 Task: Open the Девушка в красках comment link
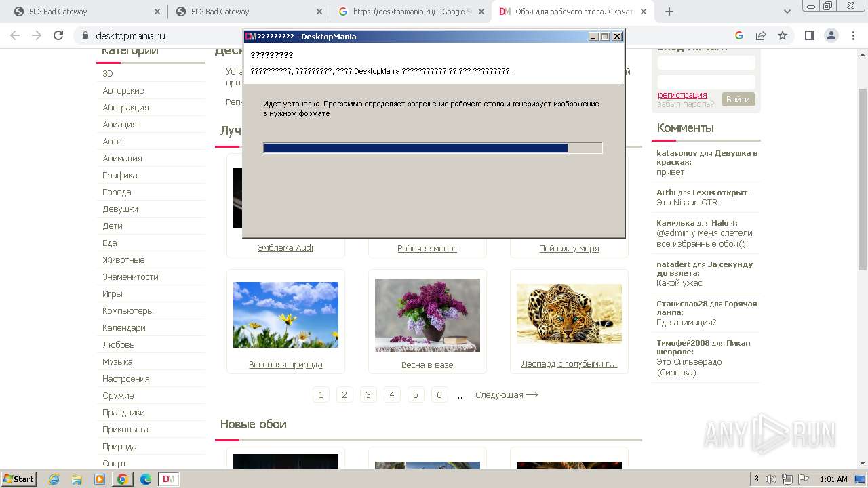[707, 158]
